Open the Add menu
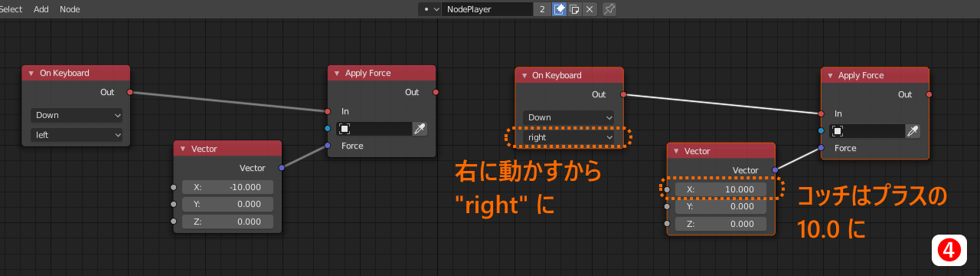This screenshot has height=276, width=980. coord(41,9)
